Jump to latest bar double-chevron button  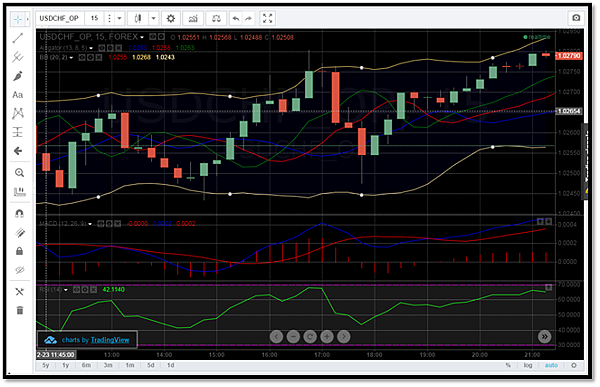[x=545, y=337]
